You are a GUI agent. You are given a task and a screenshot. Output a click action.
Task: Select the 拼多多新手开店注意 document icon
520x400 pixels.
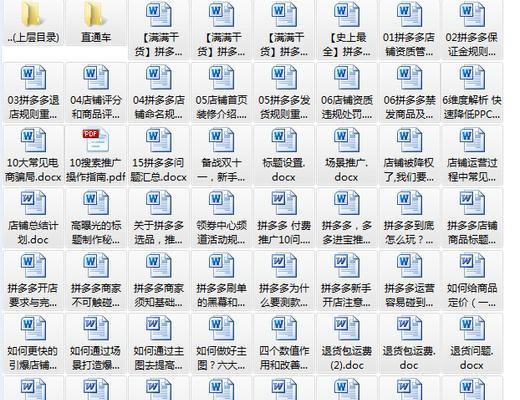click(x=346, y=265)
